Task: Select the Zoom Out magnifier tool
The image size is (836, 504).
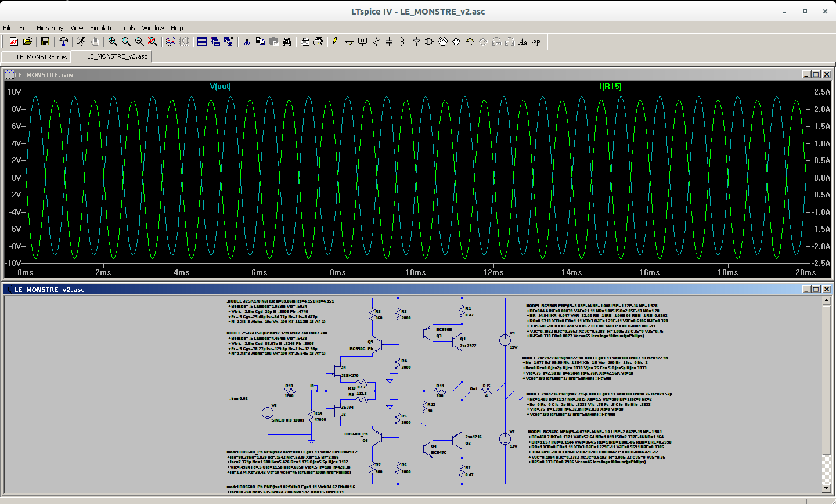Action: click(x=139, y=41)
